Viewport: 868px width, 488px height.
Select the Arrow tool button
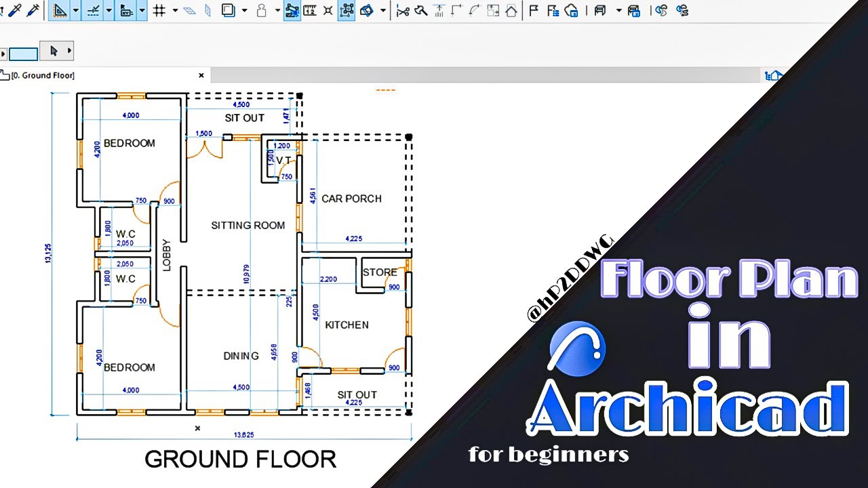pyautogui.click(x=54, y=51)
